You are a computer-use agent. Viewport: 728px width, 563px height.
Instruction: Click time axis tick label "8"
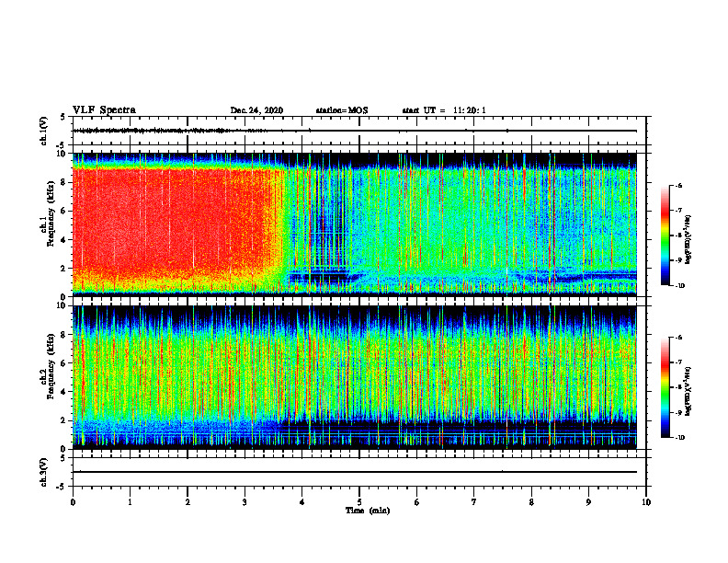tap(531, 502)
